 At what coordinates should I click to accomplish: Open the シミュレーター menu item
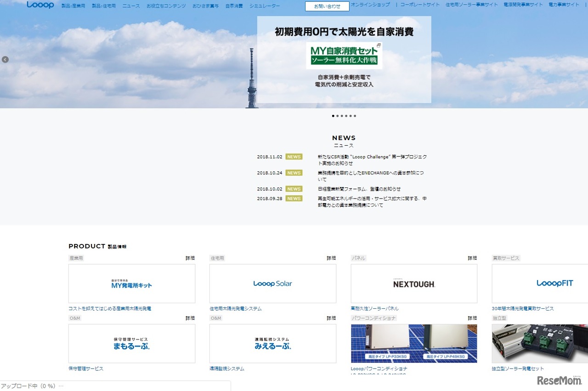click(x=265, y=6)
